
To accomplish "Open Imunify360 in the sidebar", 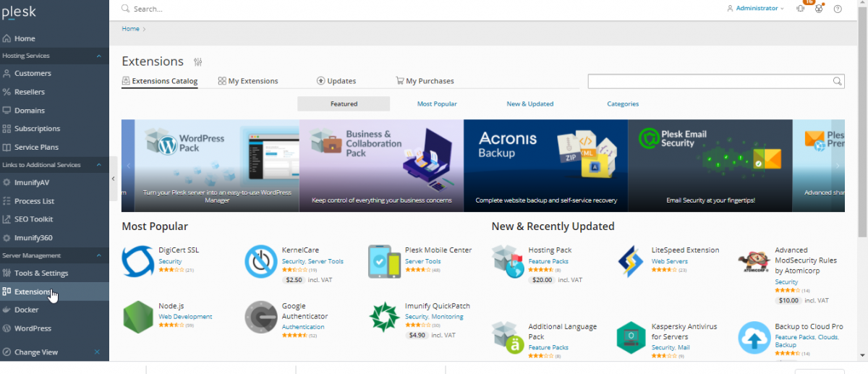I will pyautogui.click(x=54, y=238).
